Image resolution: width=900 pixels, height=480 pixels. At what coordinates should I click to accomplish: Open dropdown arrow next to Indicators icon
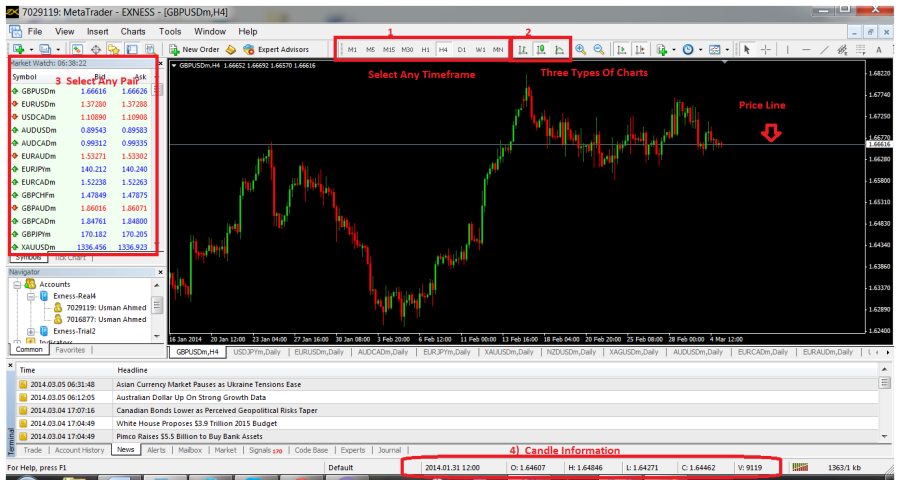click(674, 50)
